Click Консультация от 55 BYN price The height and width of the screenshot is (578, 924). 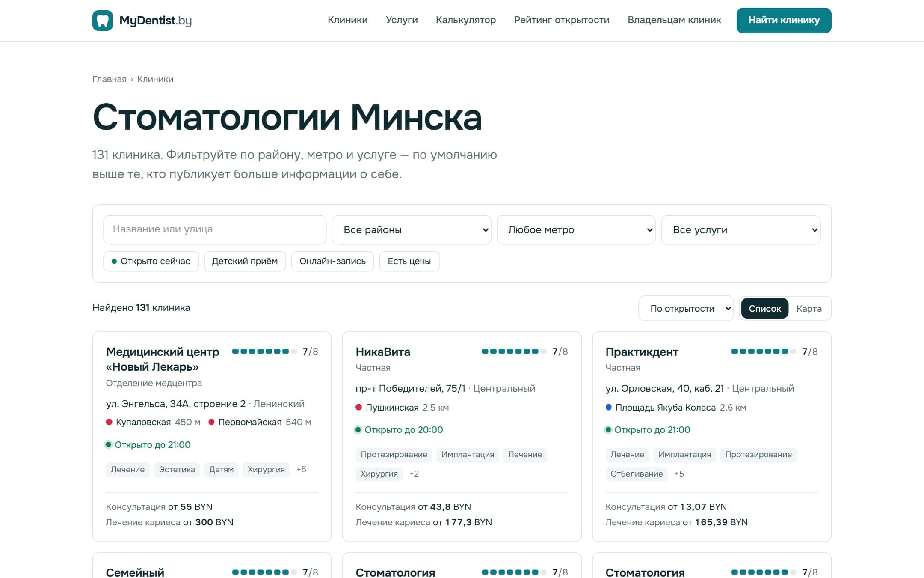tap(159, 506)
